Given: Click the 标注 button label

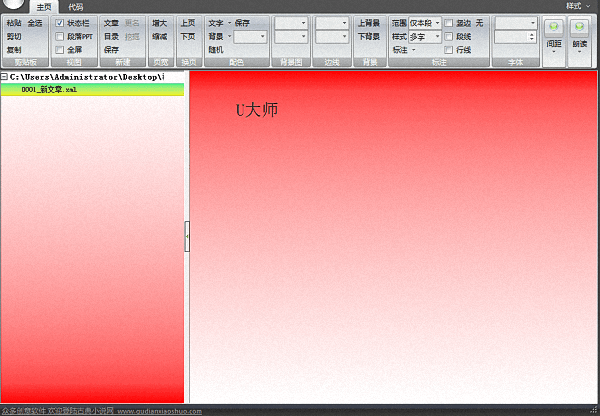Looking at the screenshot, I should pyautogui.click(x=400, y=50).
